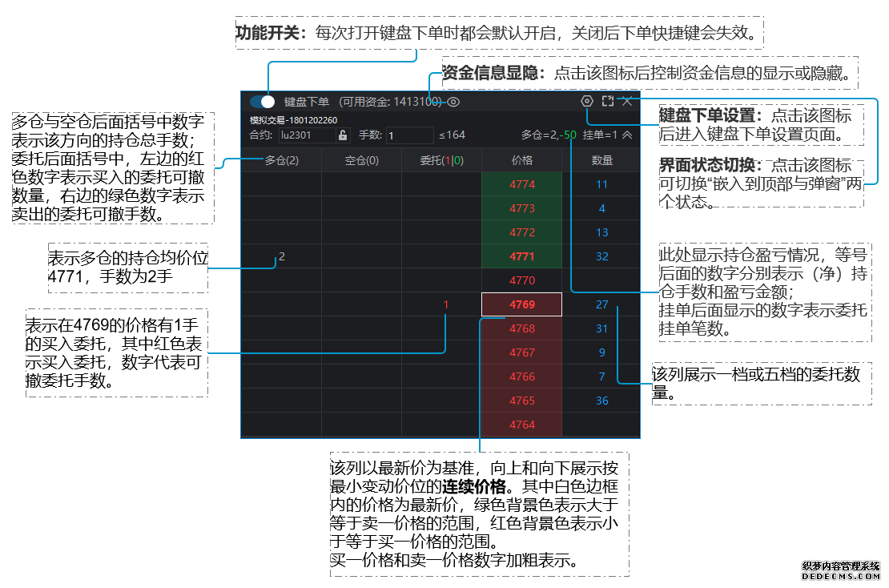Close the keyboard order panel
Image resolution: width=889 pixels, height=588 pixels.
point(627,102)
